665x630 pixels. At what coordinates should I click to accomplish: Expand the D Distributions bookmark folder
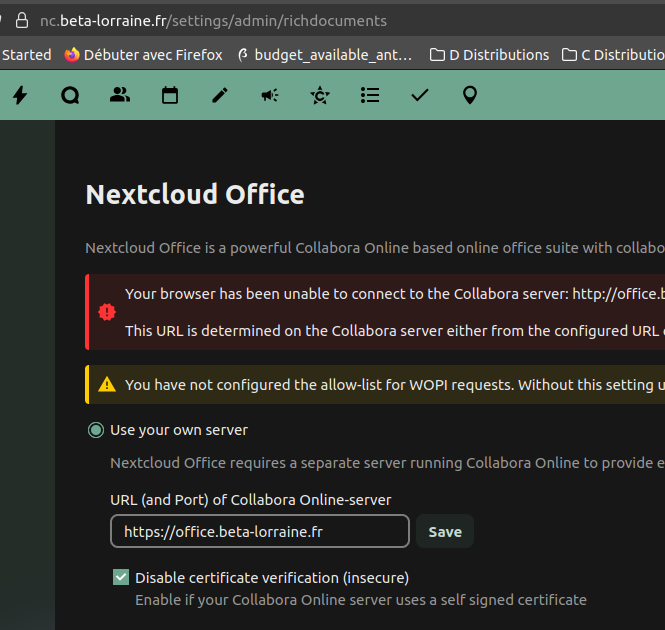click(489, 55)
